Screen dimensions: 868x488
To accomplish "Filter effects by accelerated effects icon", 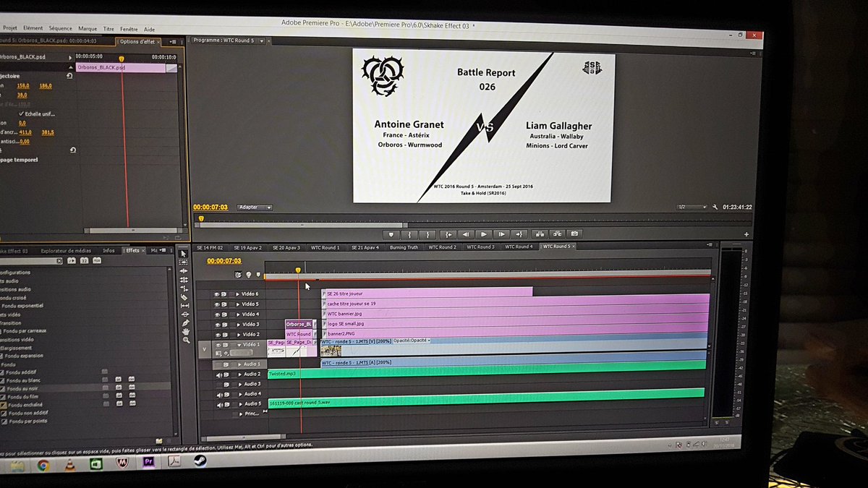I will [72, 260].
